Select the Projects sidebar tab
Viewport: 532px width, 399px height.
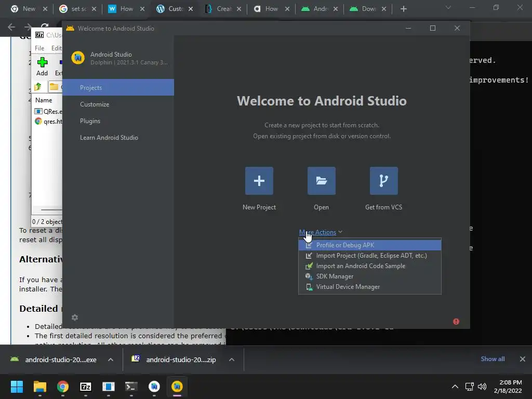click(x=118, y=87)
